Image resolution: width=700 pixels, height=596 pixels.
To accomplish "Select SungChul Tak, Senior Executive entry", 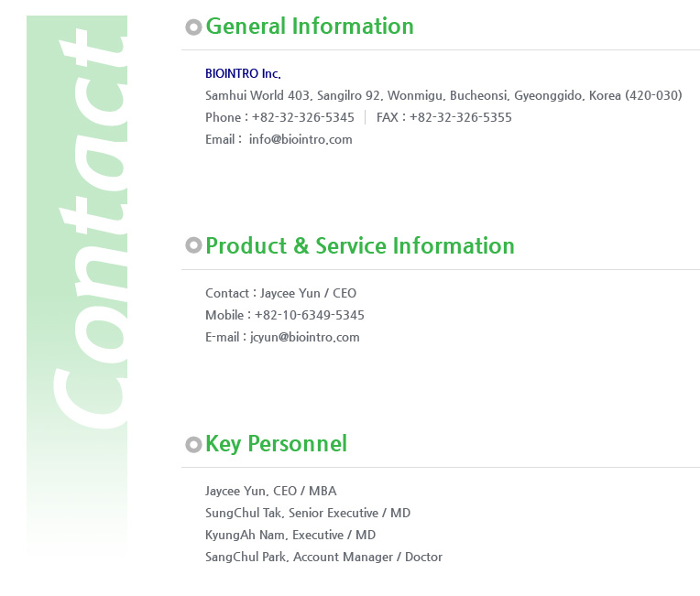I will (x=308, y=513).
